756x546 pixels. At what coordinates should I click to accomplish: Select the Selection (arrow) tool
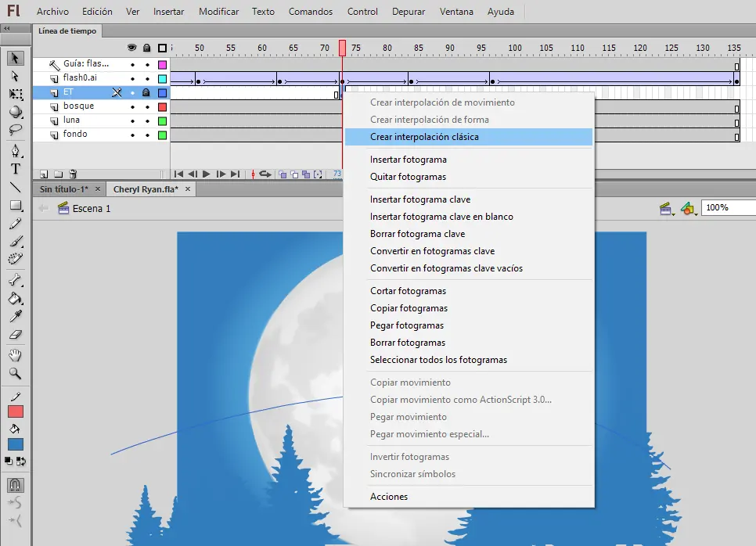tap(15, 59)
